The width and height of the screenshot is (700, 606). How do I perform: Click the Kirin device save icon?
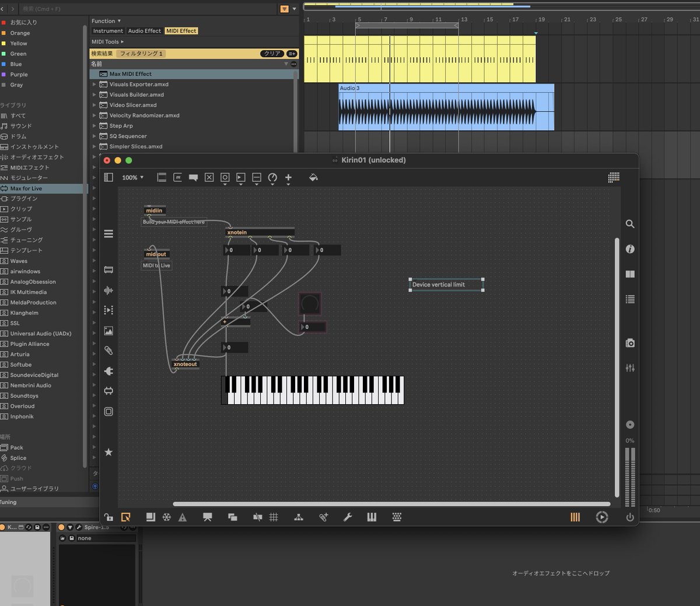(x=37, y=527)
